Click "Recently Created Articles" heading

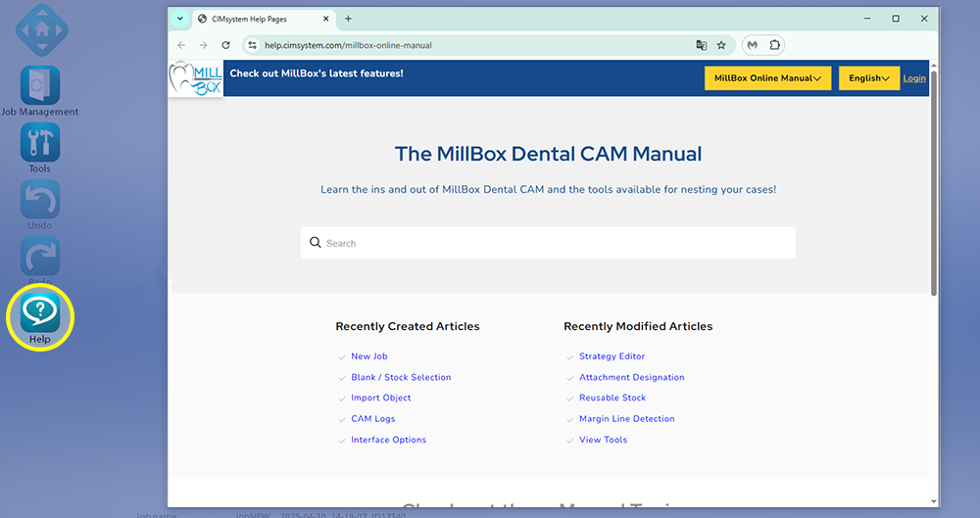point(408,326)
